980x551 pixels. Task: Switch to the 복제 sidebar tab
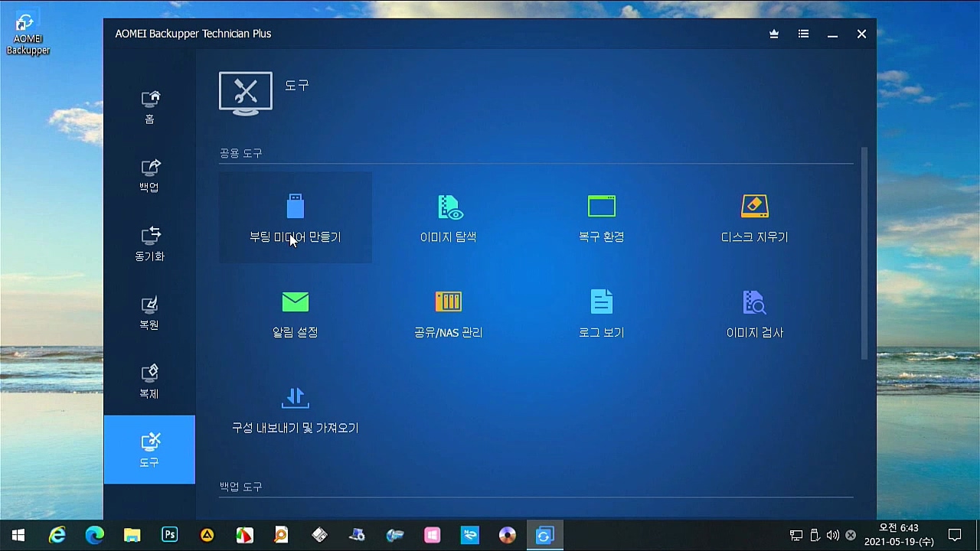[x=149, y=381]
